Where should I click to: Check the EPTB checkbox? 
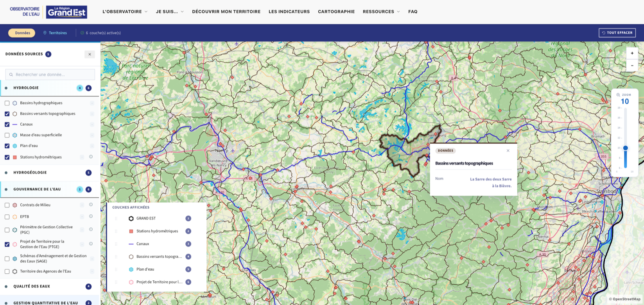pyautogui.click(x=7, y=217)
